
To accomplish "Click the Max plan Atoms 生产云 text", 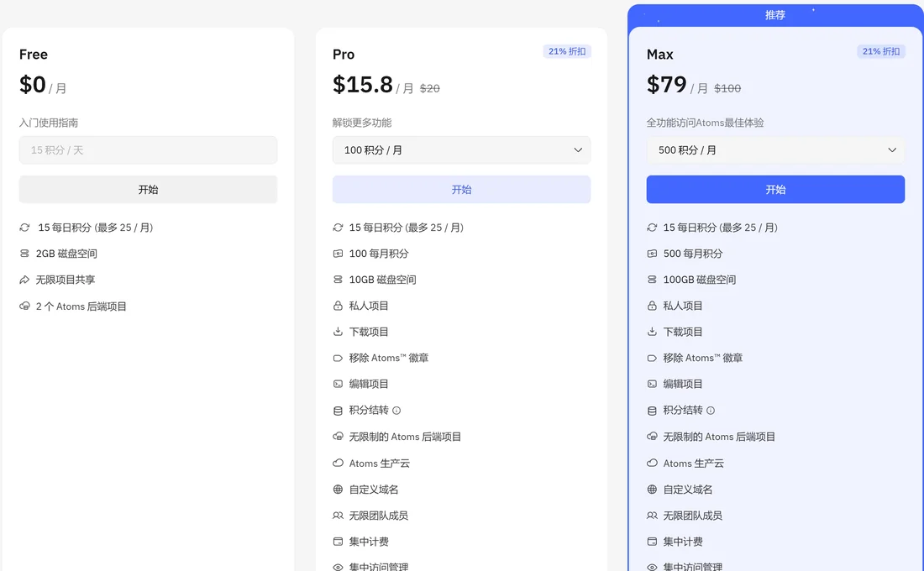I will (694, 464).
